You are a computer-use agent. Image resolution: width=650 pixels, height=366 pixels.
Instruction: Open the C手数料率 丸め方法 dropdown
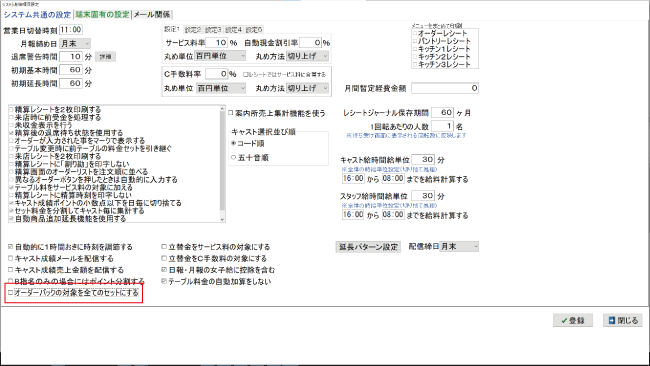pos(308,88)
